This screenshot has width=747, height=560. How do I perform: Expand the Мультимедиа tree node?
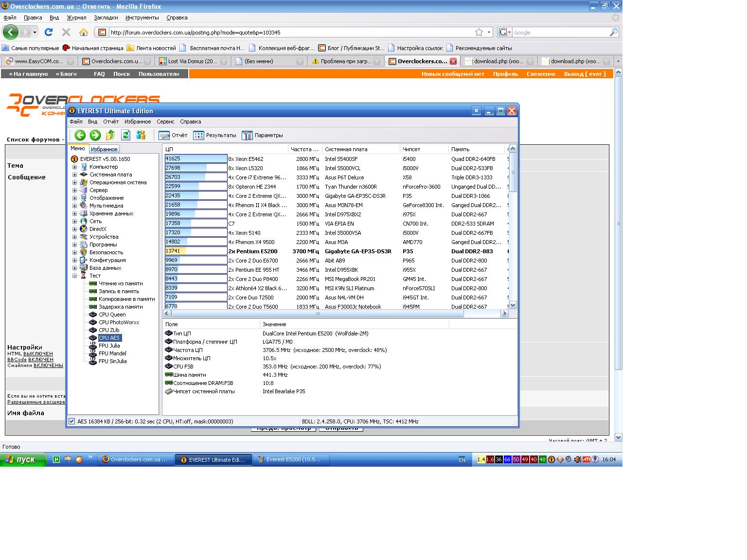(75, 206)
